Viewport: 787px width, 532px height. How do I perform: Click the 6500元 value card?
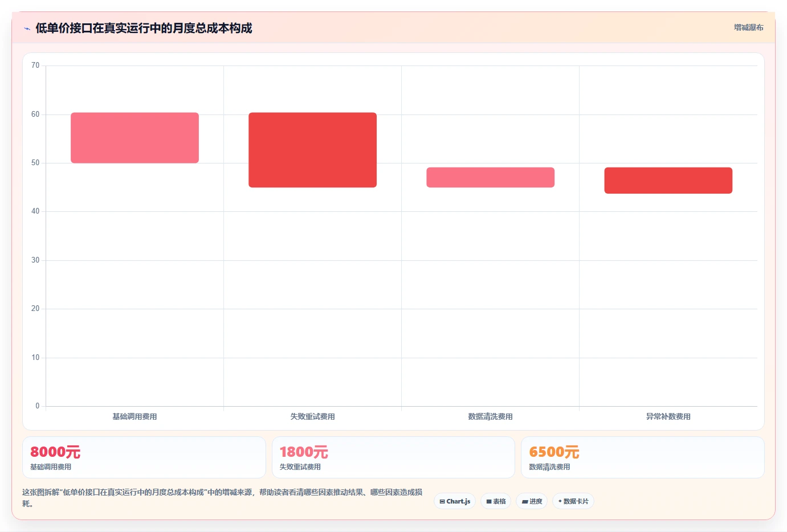[x=643, y=457]
